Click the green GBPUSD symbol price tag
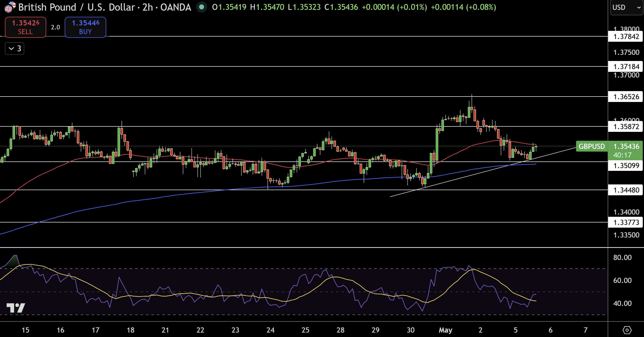The width and height of the screenshot is (644, 337). tap(591, 146)
